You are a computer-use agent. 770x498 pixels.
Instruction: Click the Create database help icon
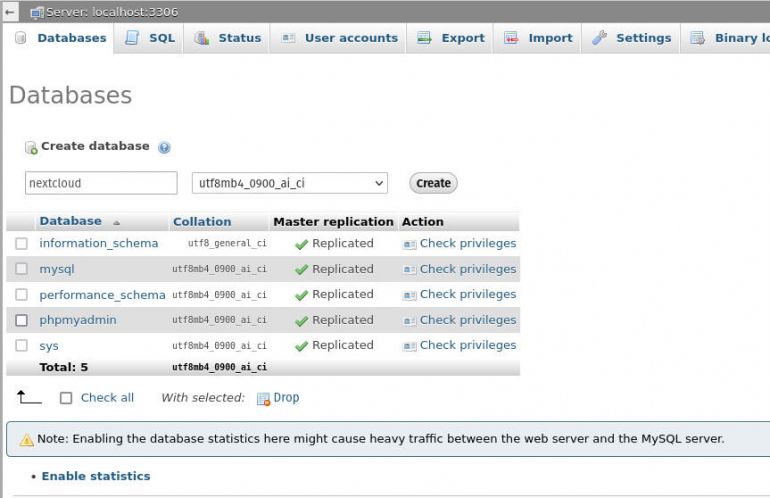pyautogui.click(x=164, y=147)
